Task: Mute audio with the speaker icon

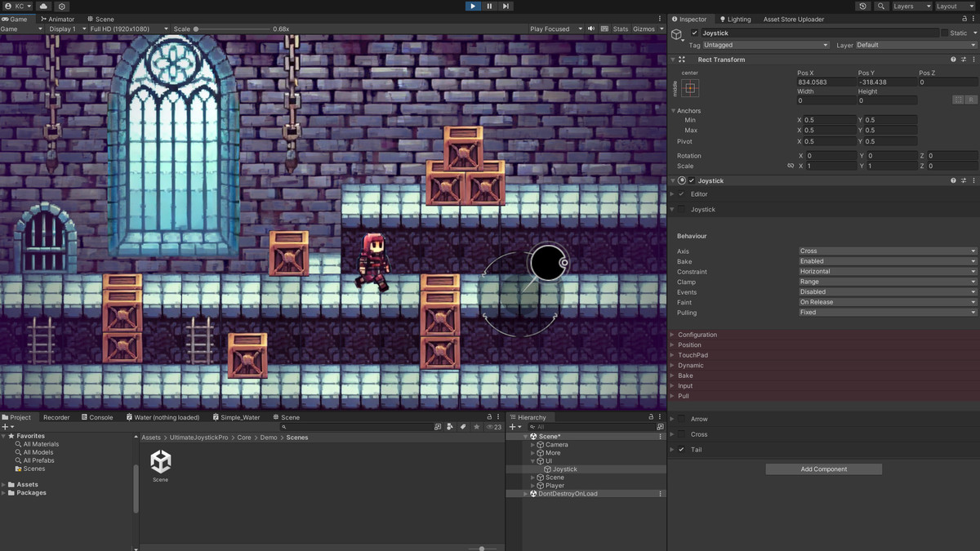Action: 591,29
